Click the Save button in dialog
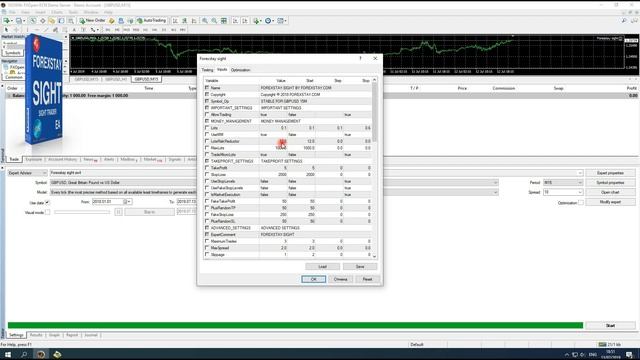 click(360, 267)
